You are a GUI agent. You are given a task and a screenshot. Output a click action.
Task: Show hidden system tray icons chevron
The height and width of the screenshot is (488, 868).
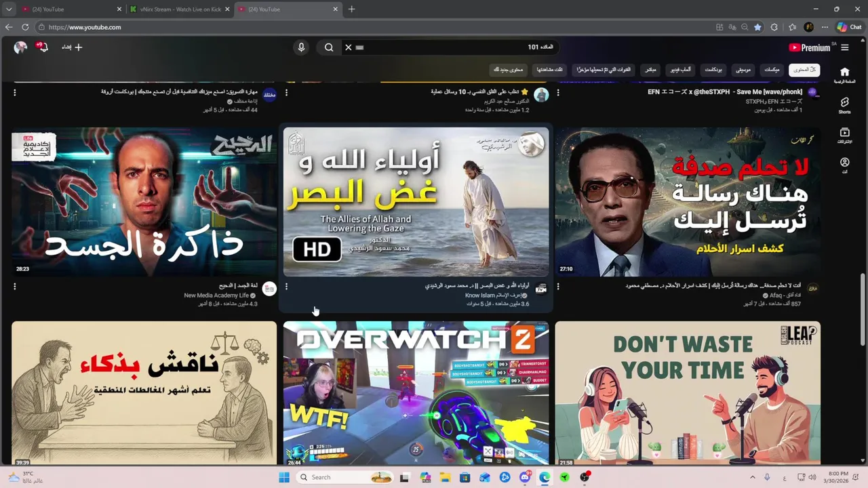tap(752, 477)
